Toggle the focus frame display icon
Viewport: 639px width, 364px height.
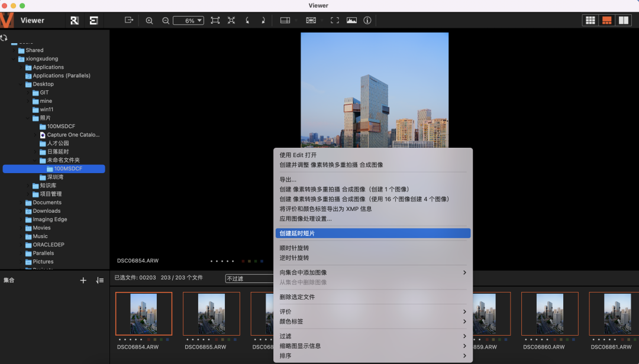[x=335, y=20]
